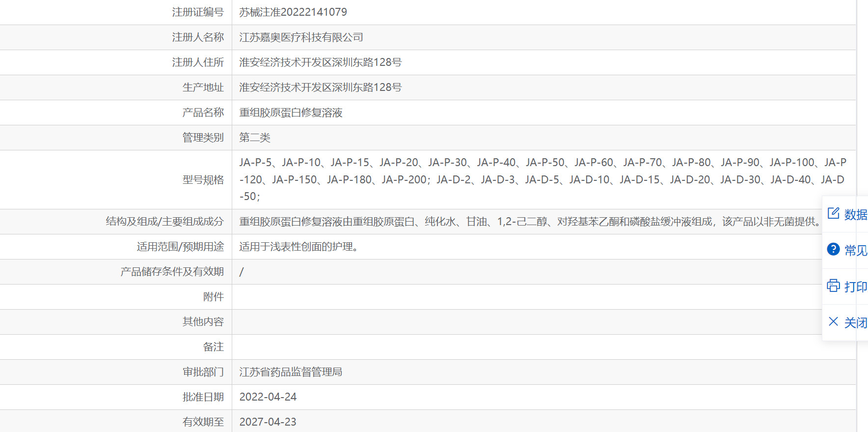Click the 注册人住所 address value
Image resolution: width=868 pixels, height=432 pixels.
320,62
